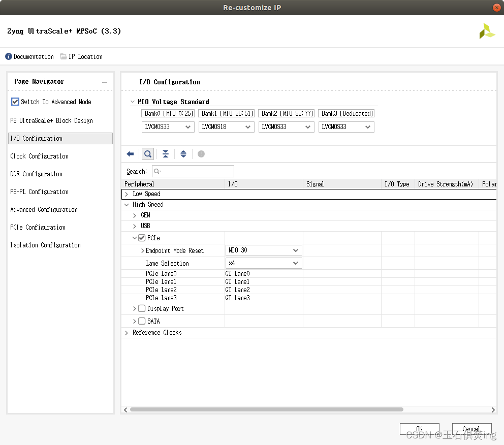Open Isolation Configuration page
The image size is (504, 445).
pos(45,245)
